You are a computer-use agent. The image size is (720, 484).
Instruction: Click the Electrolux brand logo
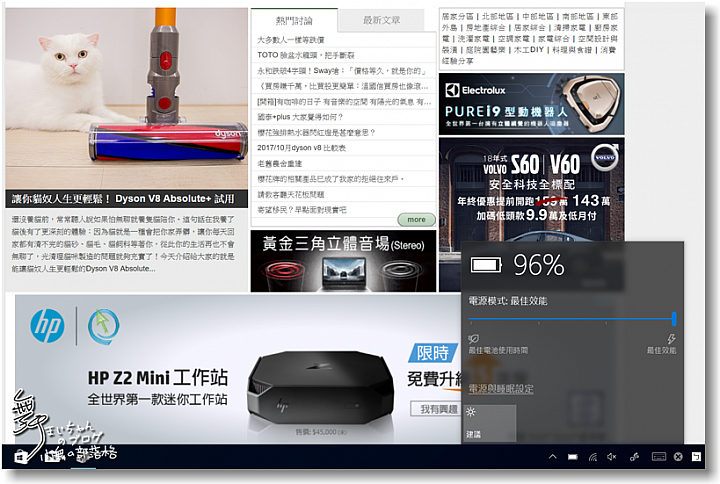click(x=475, y=90)
